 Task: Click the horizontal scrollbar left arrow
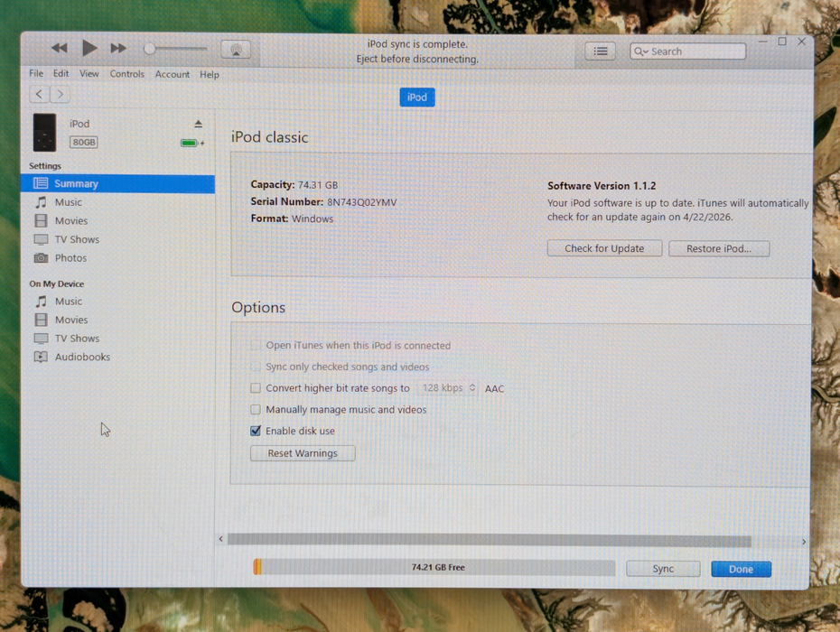pyautogui.click(x=220, y=539)
